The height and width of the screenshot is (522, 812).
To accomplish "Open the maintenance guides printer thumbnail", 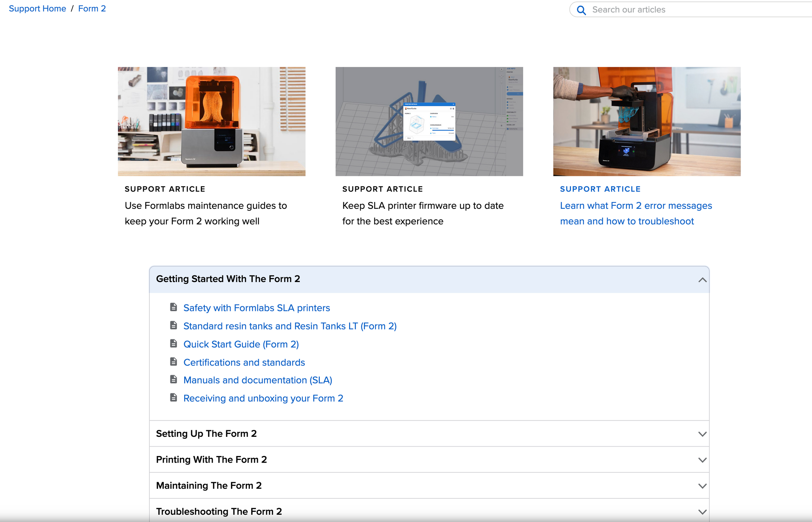I will [212, 121].
